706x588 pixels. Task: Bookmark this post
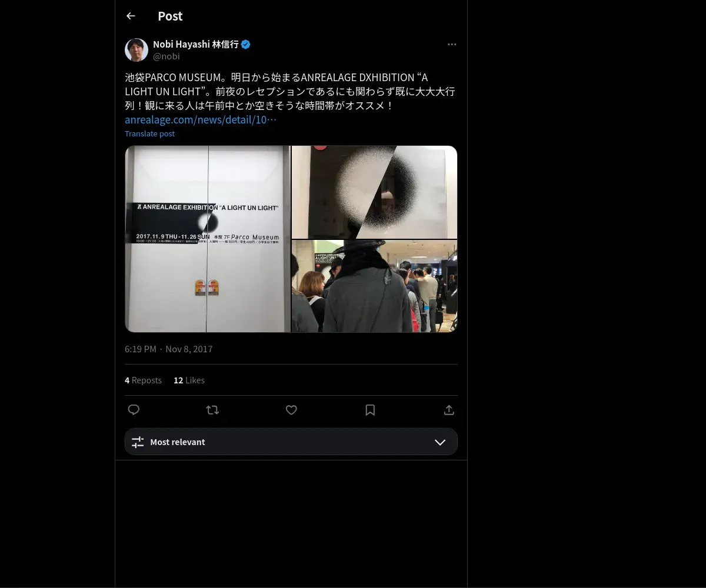click(370, 410)
